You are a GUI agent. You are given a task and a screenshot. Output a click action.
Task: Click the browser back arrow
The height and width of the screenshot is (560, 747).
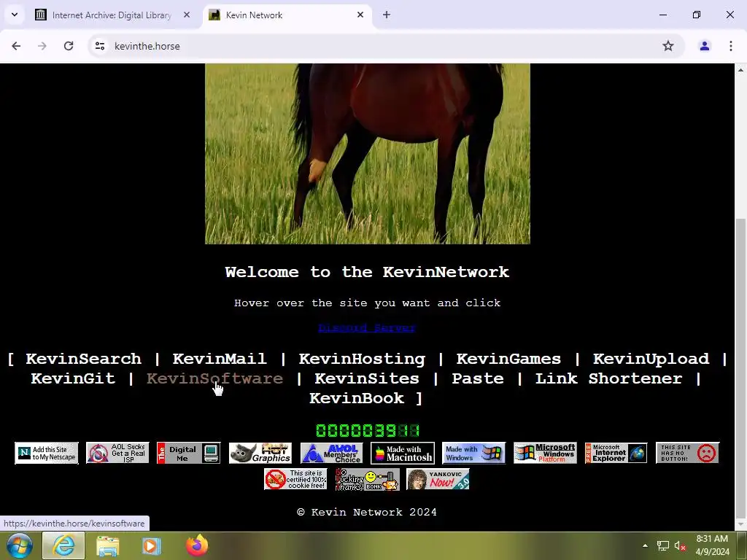point(16,46)
